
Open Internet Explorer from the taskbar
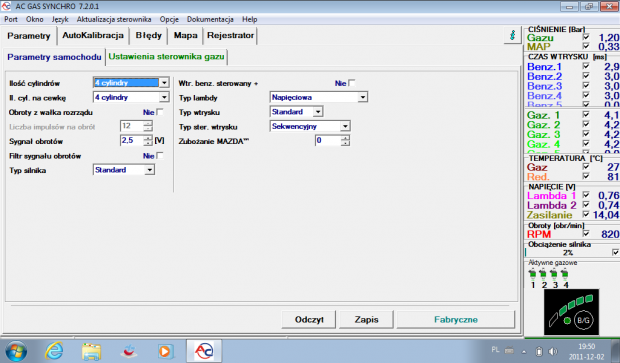54,351
